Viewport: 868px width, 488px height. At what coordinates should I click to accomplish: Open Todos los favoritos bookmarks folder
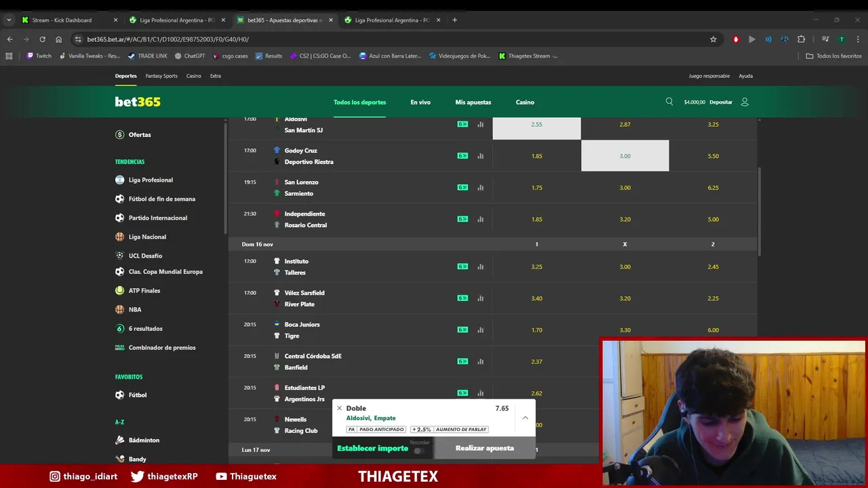[833, 56]
